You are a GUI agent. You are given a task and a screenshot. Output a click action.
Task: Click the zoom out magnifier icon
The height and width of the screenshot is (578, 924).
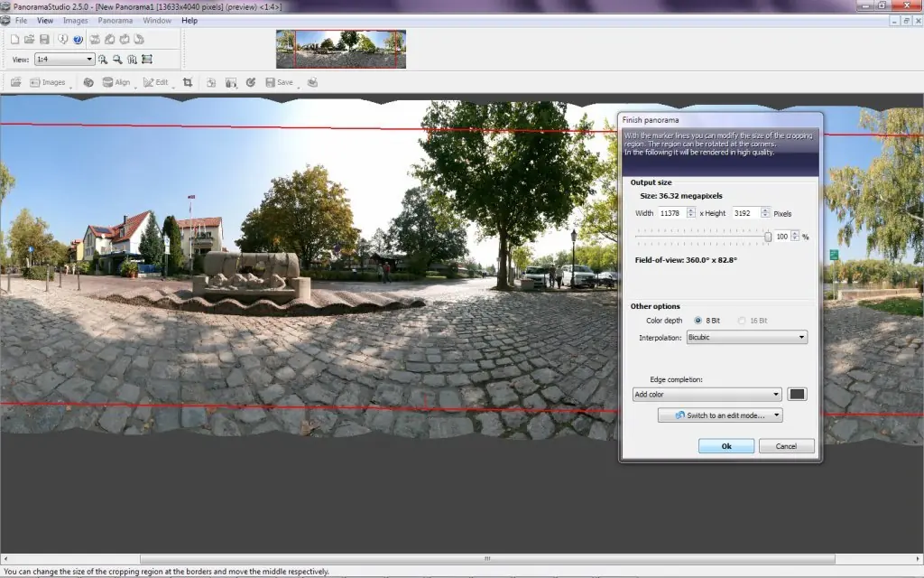pos(117,59)
